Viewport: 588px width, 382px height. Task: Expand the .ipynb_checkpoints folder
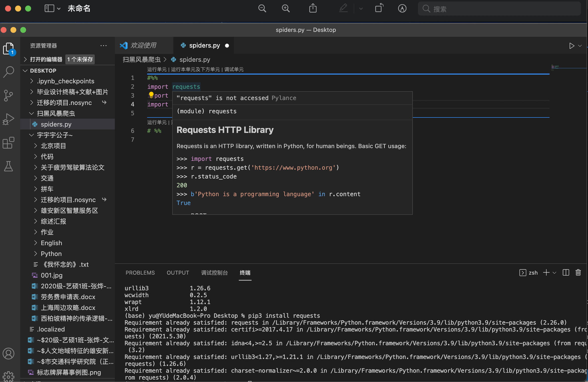point(65,81)
